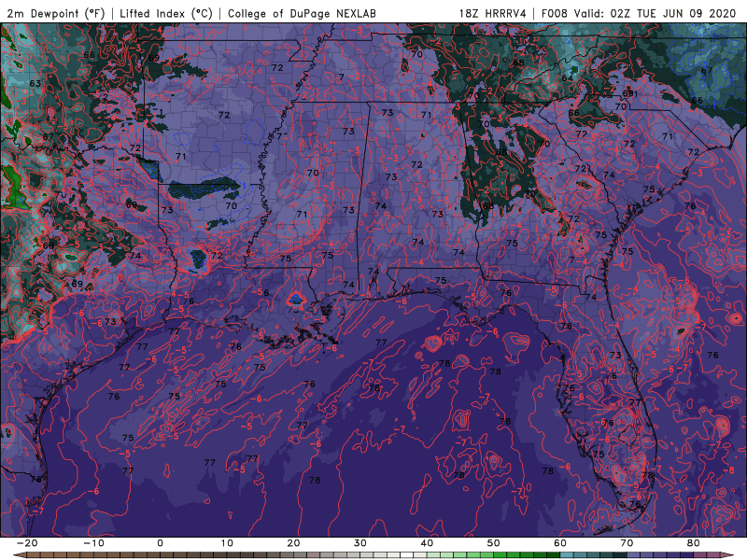Click the '63' dewpoint value on the map
Screen dimensions: 747x560
35,84
